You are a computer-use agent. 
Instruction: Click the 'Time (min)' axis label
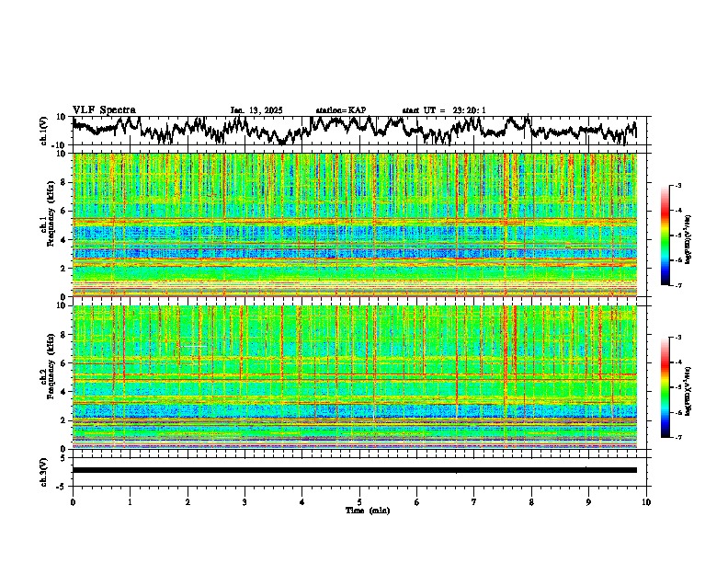tap(368, 511)
